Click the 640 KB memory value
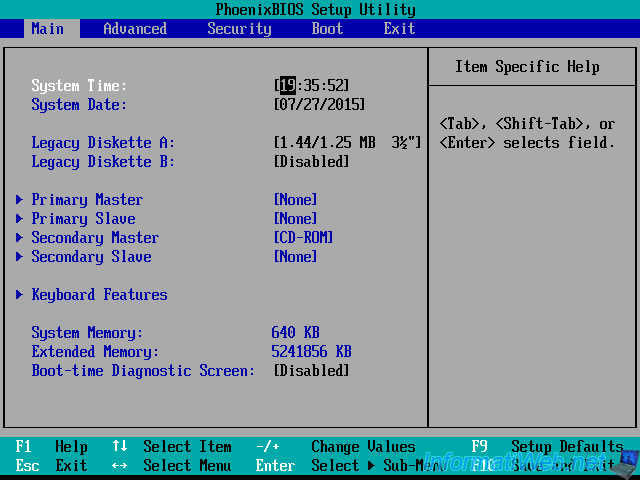Image resolution: width=640 pixels, height=480 pixels. pos(296,332)
